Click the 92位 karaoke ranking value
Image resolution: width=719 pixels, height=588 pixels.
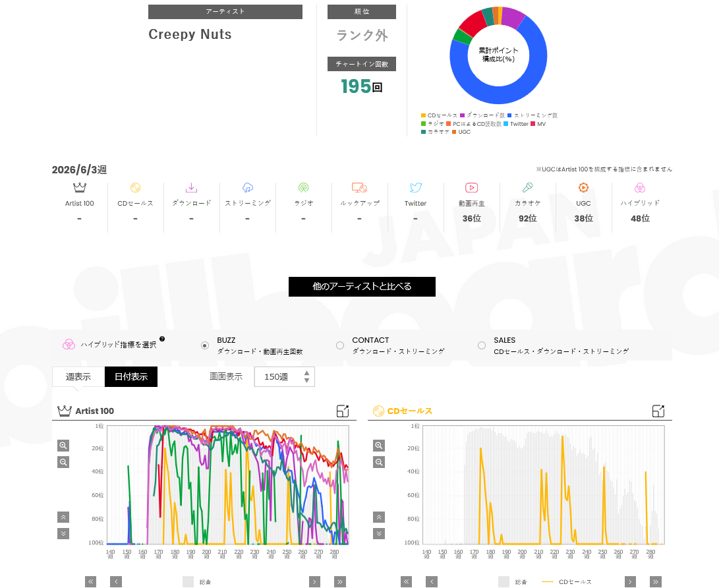528,218
